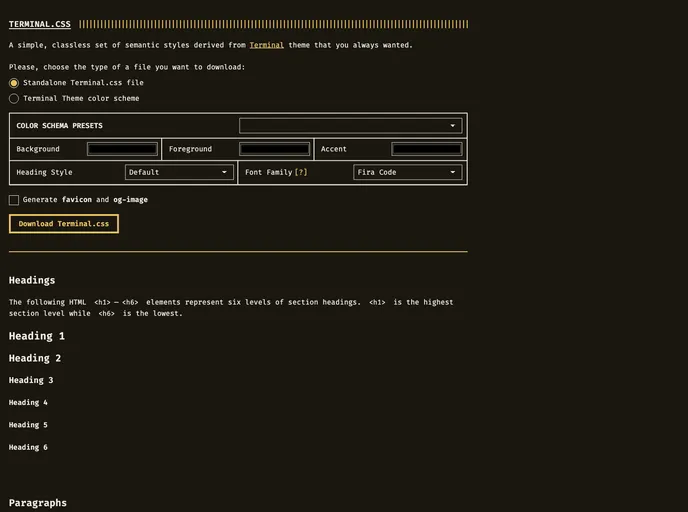
Task: Click the TERMINAL.CSS site title link
Action: pyautogui.click(x=39, y=24)
